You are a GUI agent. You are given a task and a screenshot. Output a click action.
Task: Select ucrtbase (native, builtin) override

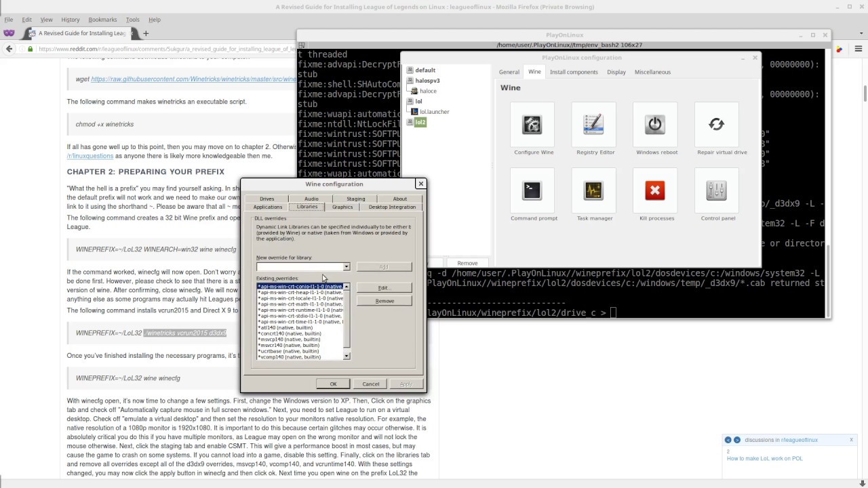[x=300, y=351]
